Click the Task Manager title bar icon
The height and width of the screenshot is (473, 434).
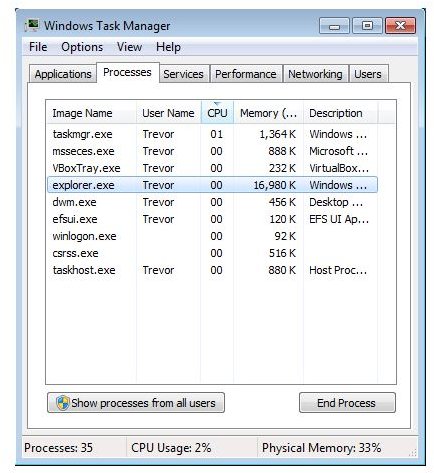pos(32,25)
